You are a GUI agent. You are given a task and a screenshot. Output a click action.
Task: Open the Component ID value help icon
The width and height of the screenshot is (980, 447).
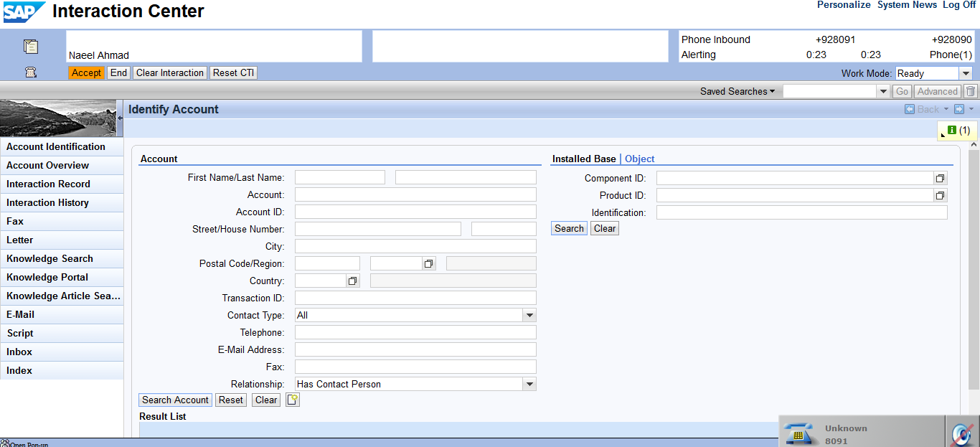pos(940,178)
